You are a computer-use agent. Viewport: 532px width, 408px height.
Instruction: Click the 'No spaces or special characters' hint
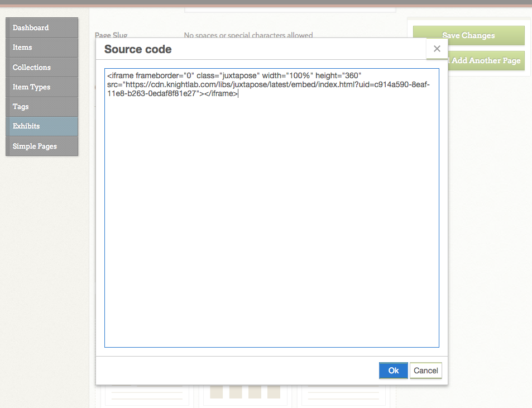(248, 35)
